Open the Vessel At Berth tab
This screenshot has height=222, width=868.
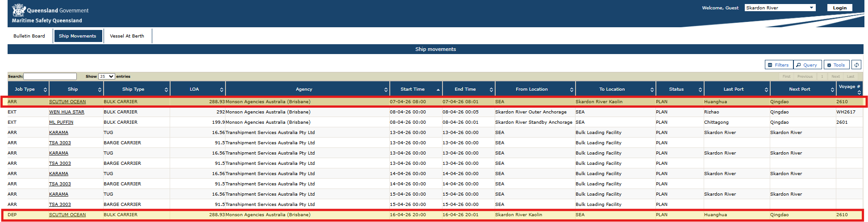tap(127, 36)
